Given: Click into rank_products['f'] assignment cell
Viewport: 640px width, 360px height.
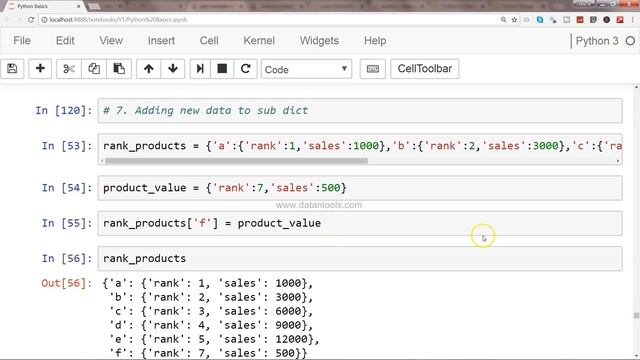Looking at the screenshot, I should [360, 223].
